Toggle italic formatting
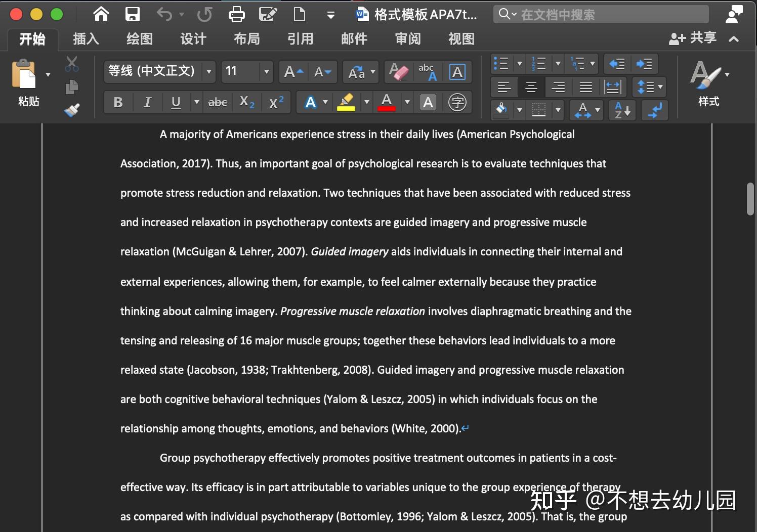This screenshot has height=532, width=757. click(x=147, y=102)
